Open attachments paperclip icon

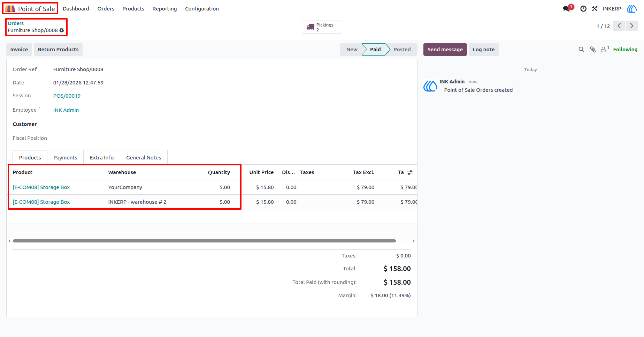coord(593,50)
